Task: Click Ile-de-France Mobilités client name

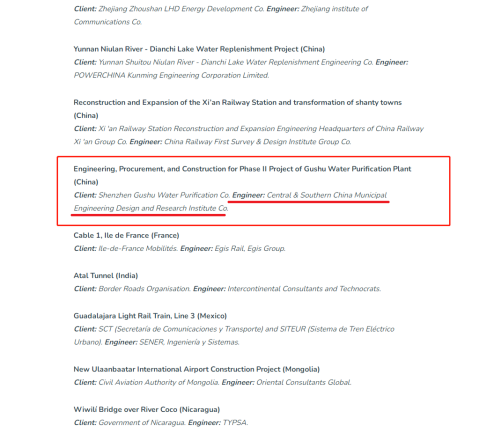Action: coord(138,249)
